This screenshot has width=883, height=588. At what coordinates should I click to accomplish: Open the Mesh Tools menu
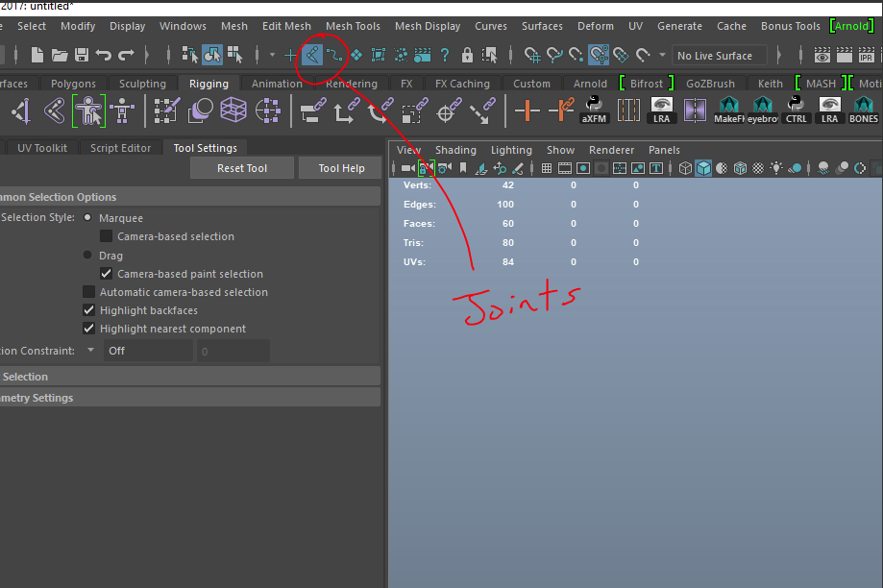(353, 26)
